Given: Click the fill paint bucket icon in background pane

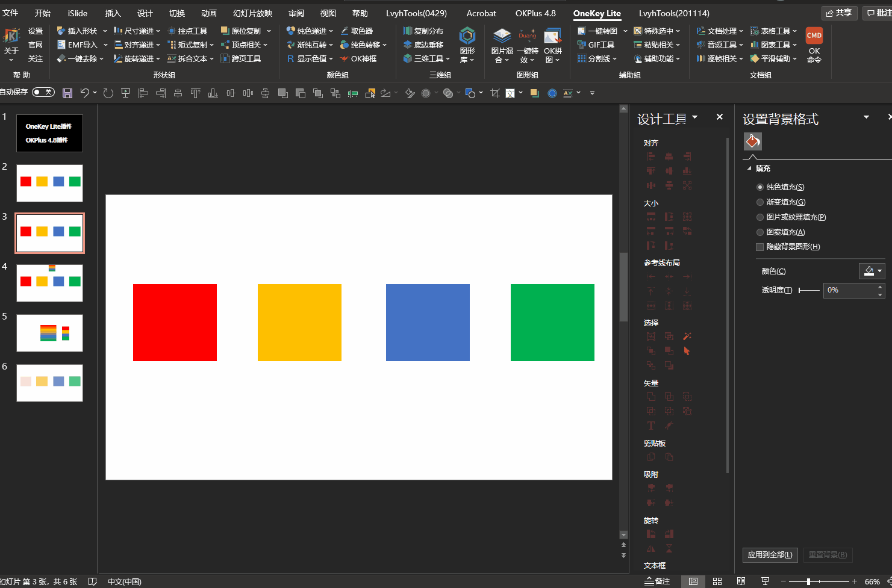Looking at the screenshot, I should click(x=753, y=141).
